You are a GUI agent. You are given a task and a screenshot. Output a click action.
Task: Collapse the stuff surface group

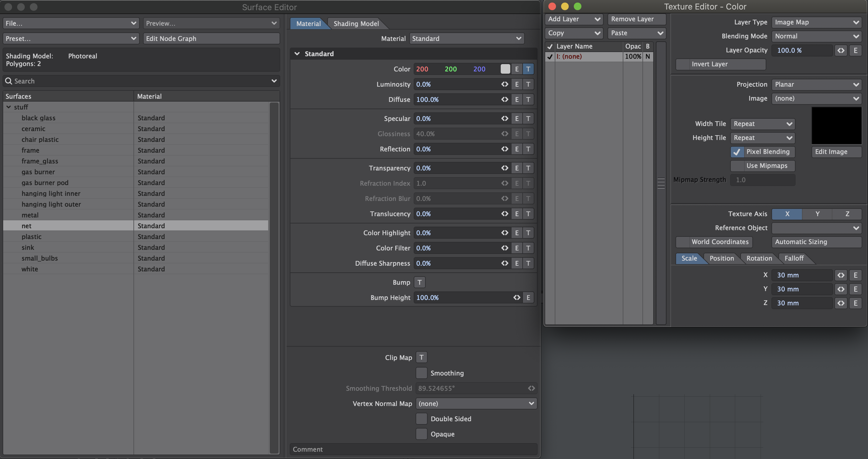click(9, 107)
